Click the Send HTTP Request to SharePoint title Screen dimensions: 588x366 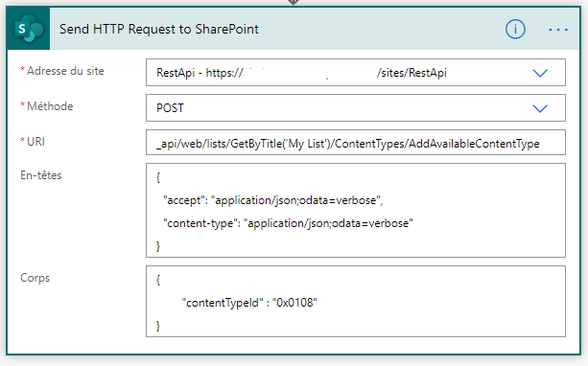[x=159, y=29]
